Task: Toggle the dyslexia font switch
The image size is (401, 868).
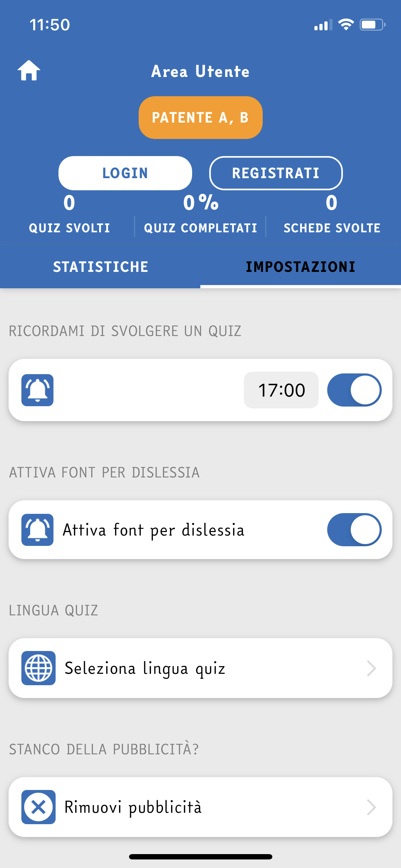Action: (354, 530)
